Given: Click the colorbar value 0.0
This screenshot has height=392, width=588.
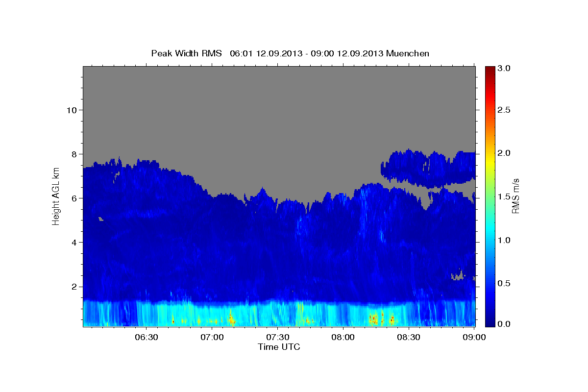Looking at the screenshot, I should tap(505, 324).
